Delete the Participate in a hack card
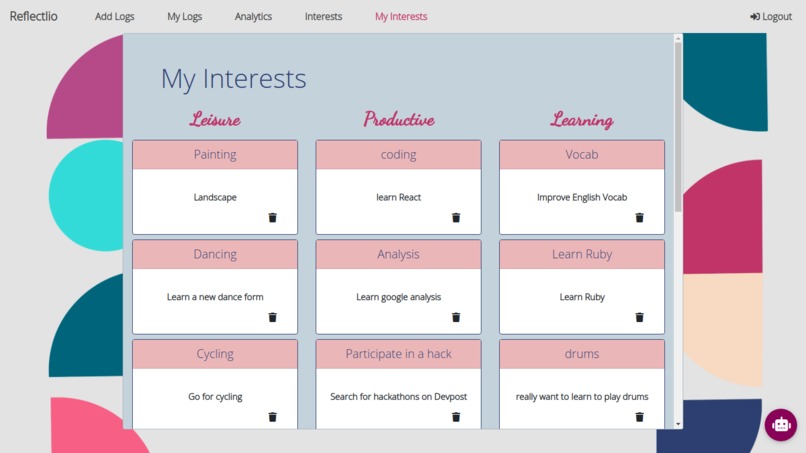 pyautogui.click(x=456, y=417)
